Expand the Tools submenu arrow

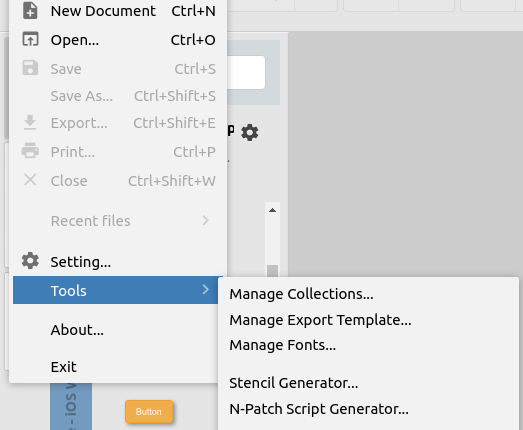pos(205,290)
